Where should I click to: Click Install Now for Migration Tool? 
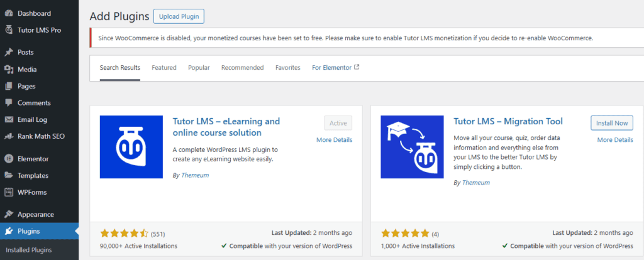612,123
